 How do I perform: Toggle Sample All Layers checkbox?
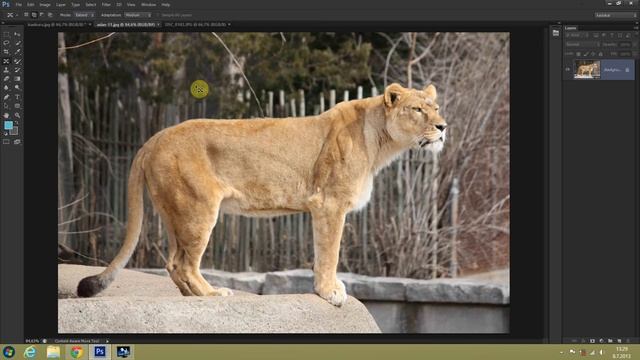[159, 15]
